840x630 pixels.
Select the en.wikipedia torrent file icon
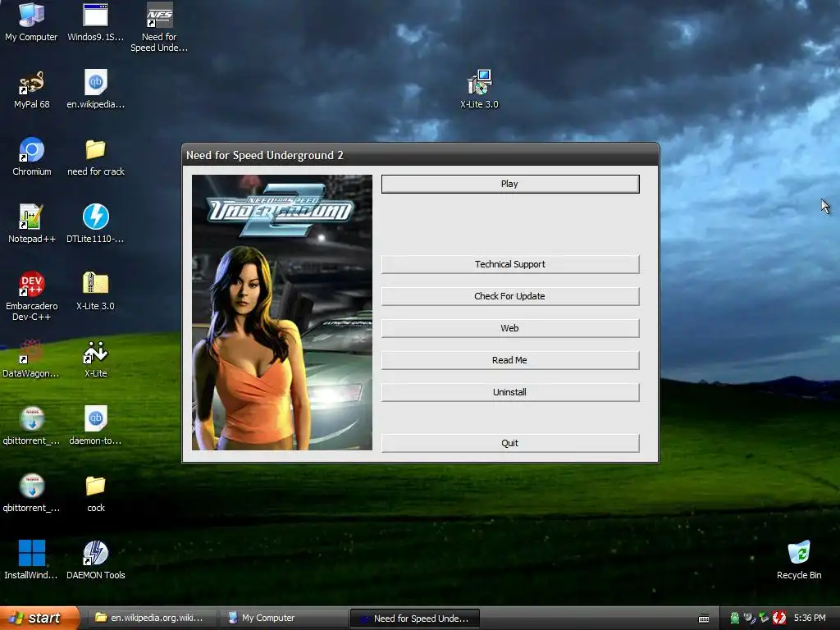tap(95, 89)
